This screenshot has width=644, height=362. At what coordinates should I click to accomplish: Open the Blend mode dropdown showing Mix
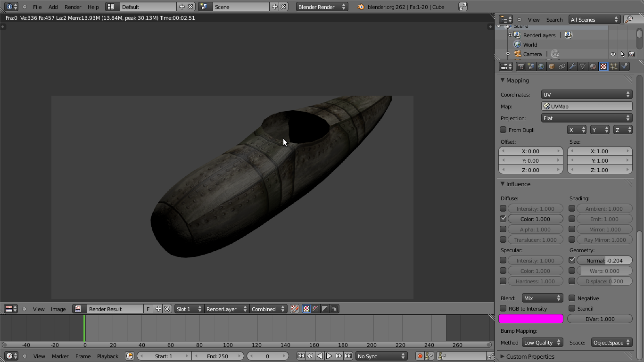542,298
